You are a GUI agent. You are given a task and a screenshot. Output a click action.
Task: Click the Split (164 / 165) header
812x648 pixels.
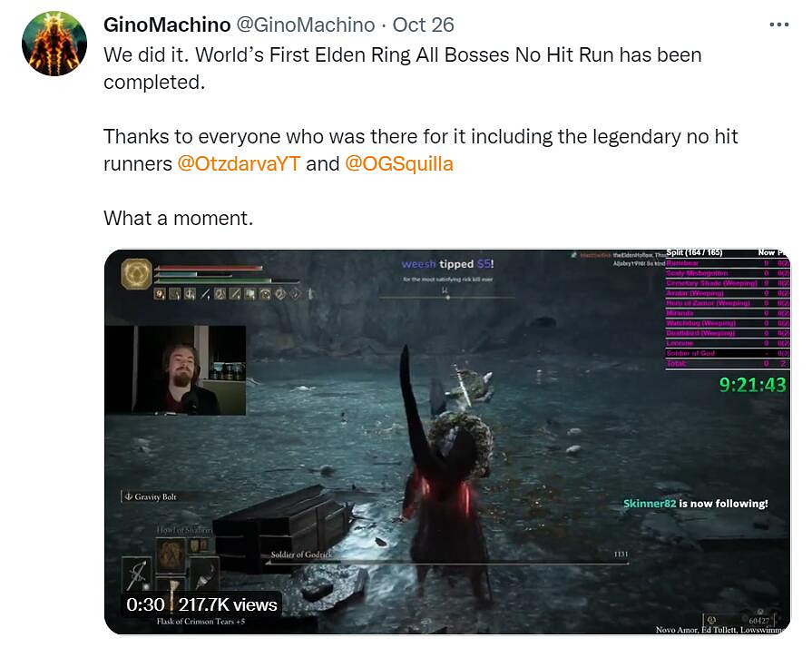coord(694,253)
